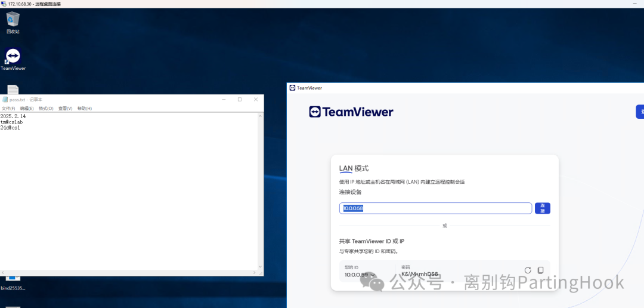This screenshot has width=644, height=308.
Task: Click the 连接 button in TeamViewer
Action: pyautogui.click(x=543, y=208)
